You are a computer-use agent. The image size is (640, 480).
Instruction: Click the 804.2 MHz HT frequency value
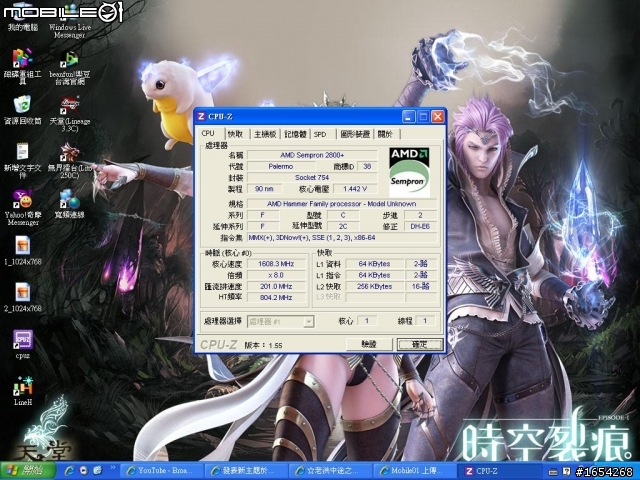click(276, 298)
